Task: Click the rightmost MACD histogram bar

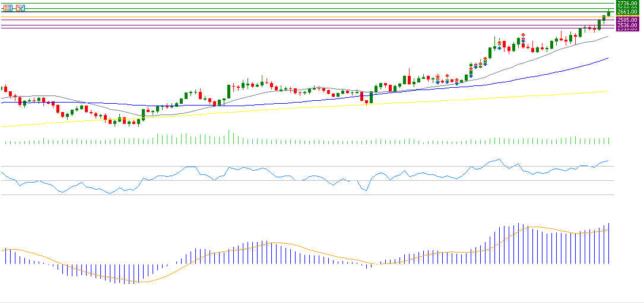Action: pyautogui.click(x=609, y=244)
